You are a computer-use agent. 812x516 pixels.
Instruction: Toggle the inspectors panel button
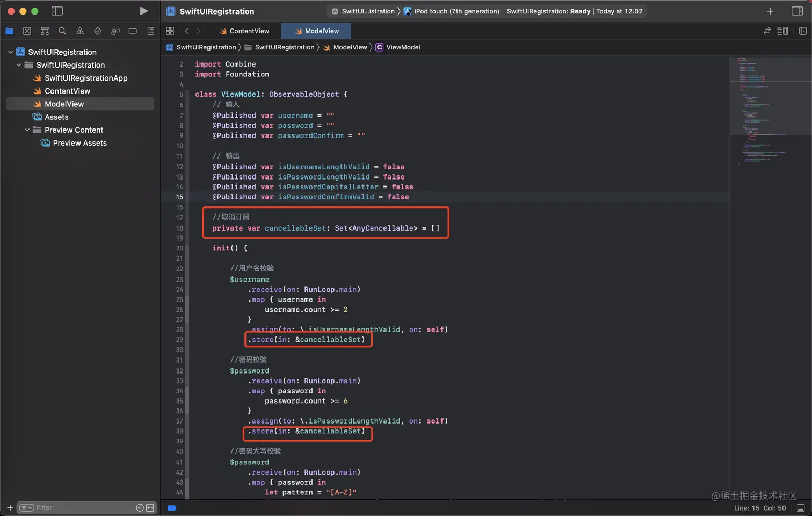pos(798,11)
